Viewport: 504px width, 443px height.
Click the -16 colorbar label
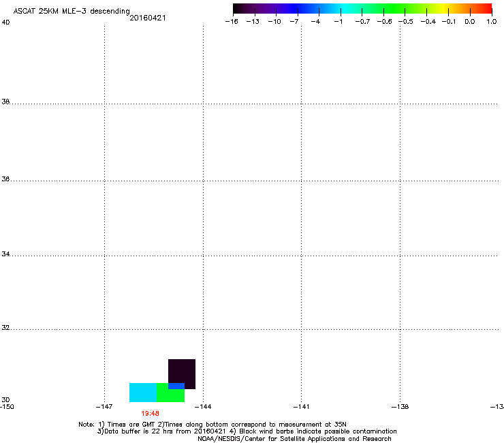click(232, 22)
